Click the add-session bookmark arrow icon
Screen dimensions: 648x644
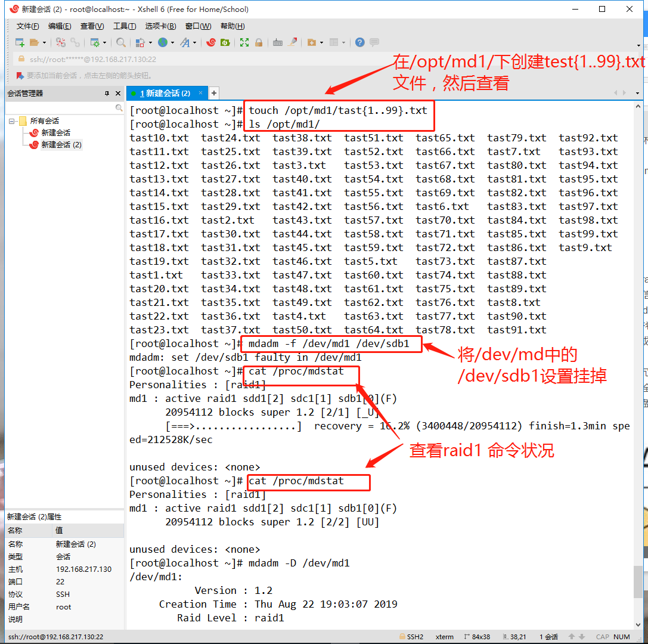(20, 76)
